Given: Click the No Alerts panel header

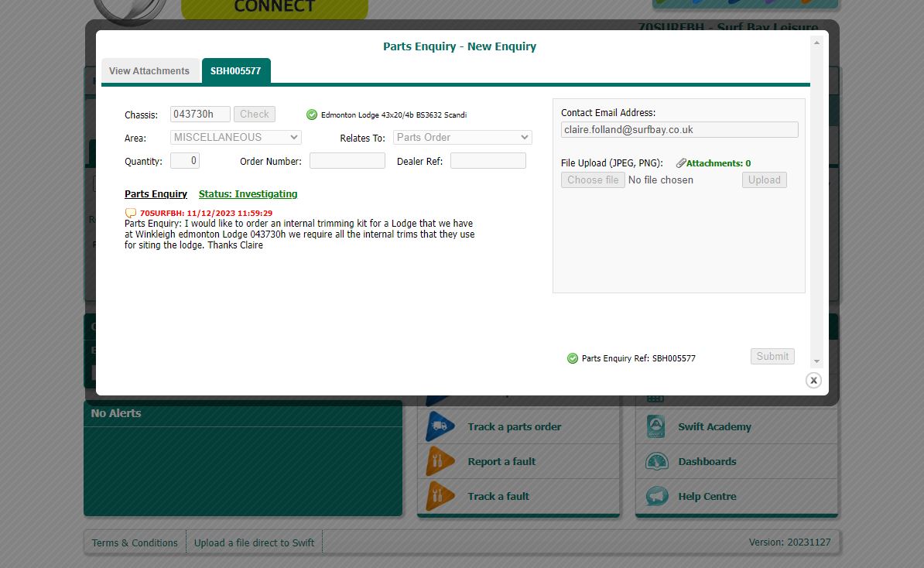Looking at the screenshot, I should [243, 414].
